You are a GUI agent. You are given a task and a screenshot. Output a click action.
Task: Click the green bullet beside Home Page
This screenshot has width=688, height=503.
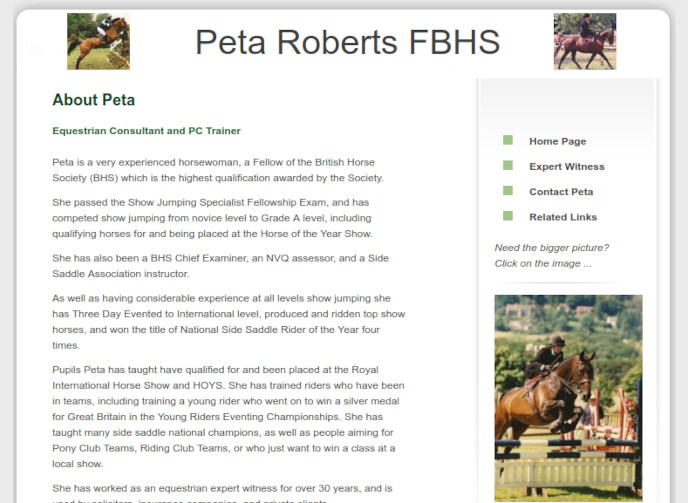[508, 140]
